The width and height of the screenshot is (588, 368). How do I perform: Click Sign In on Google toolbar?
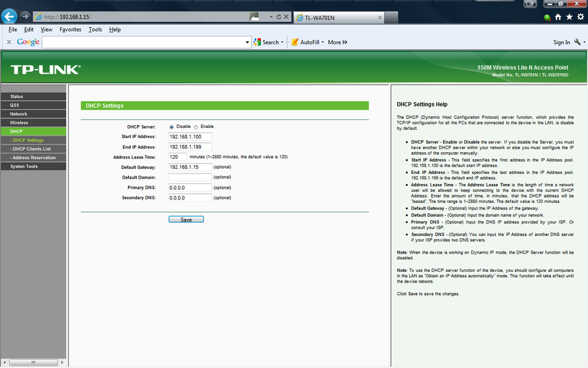(x=561, y=42)
